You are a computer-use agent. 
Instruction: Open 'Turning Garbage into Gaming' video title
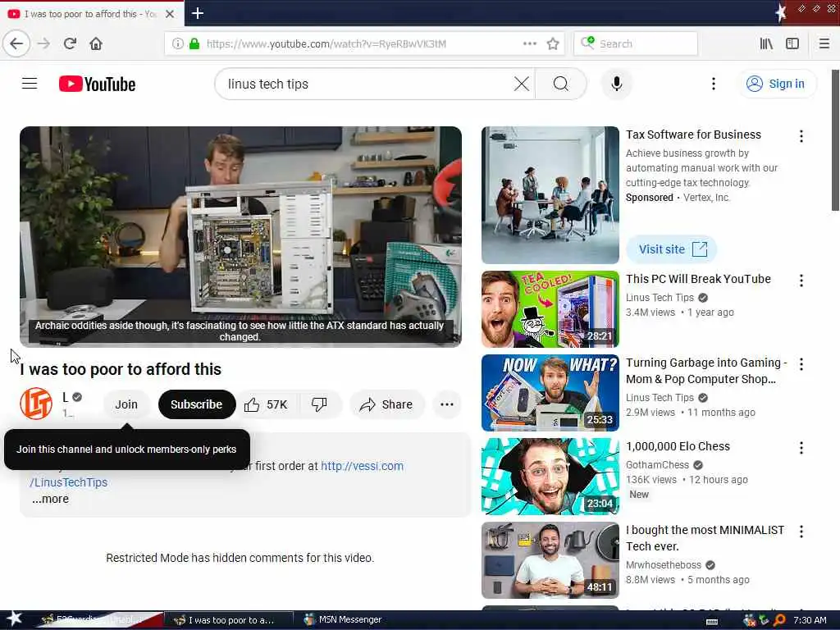tap(706, 371)
